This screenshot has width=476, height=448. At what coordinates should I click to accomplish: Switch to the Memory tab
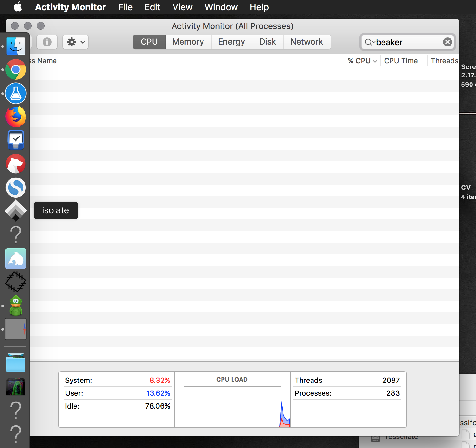point(188,42)
